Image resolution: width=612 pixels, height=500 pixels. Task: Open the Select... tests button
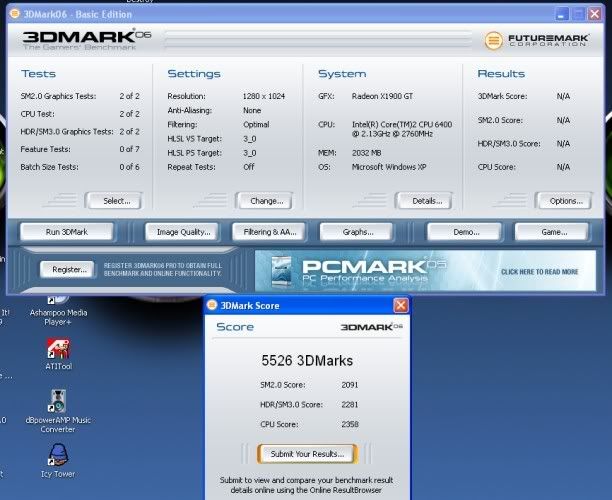pyautogui.click(x=113, y=201)
